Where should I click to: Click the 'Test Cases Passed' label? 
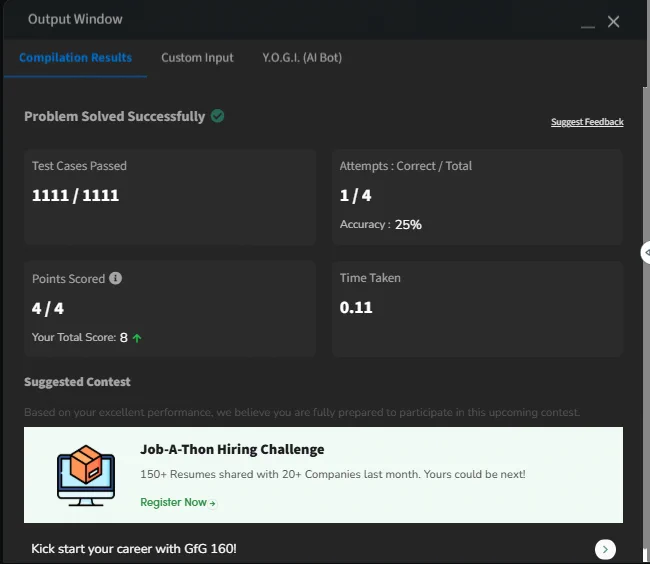79,166
